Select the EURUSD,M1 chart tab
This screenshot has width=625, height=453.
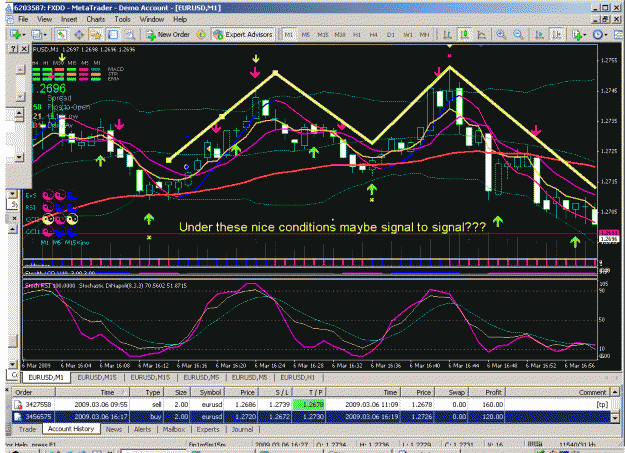tap(46, 377)
